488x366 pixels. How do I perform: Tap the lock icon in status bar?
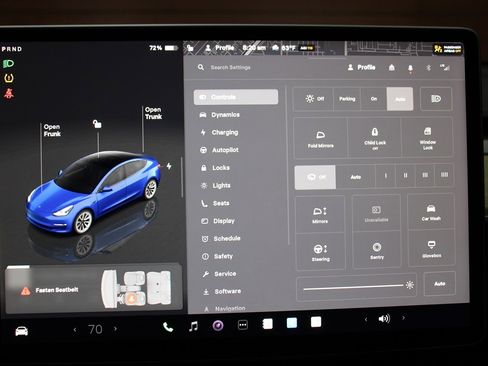tap(190, 48)
